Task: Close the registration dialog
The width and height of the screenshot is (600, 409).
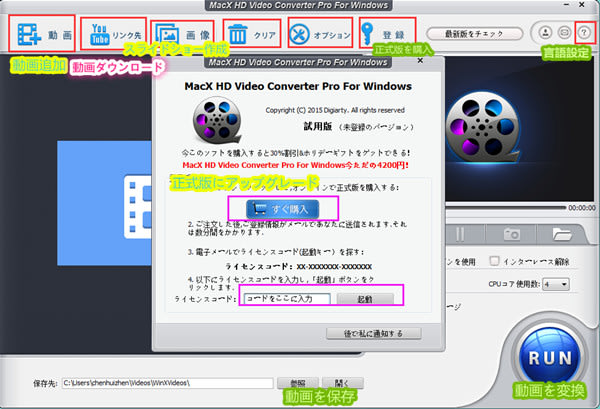Action: point(420,60)
